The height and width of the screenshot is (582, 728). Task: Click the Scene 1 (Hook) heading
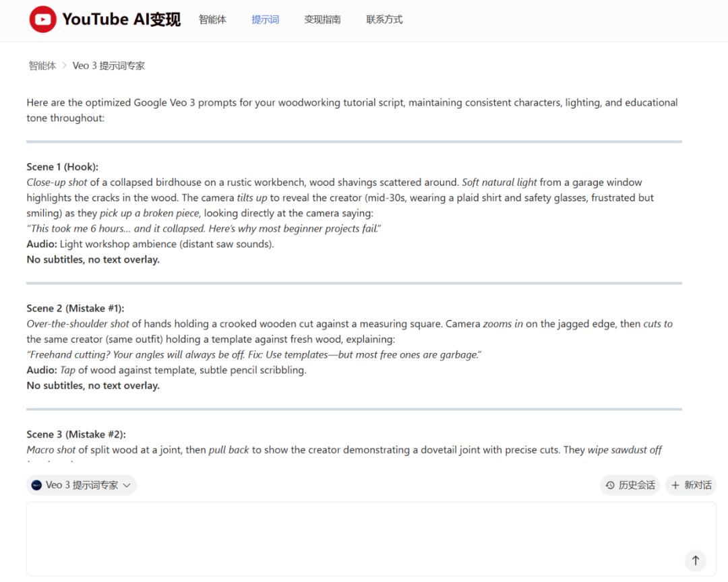pyautogui.click(x=62, y=167)
